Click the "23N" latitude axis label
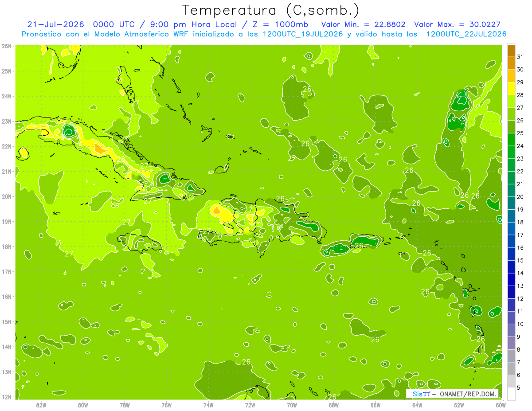Screen dimensions: 532x411 (x=7, y=121)
